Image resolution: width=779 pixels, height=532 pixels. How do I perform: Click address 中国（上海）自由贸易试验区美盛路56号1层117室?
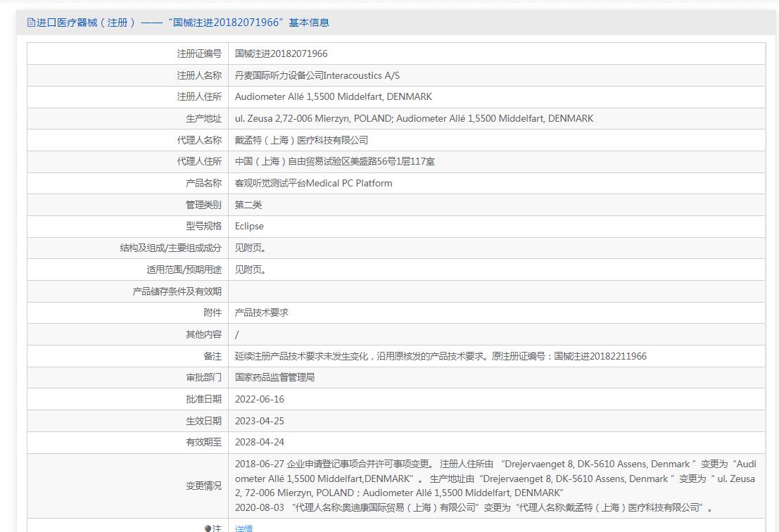pyautogui.click(x=335, y=161)
